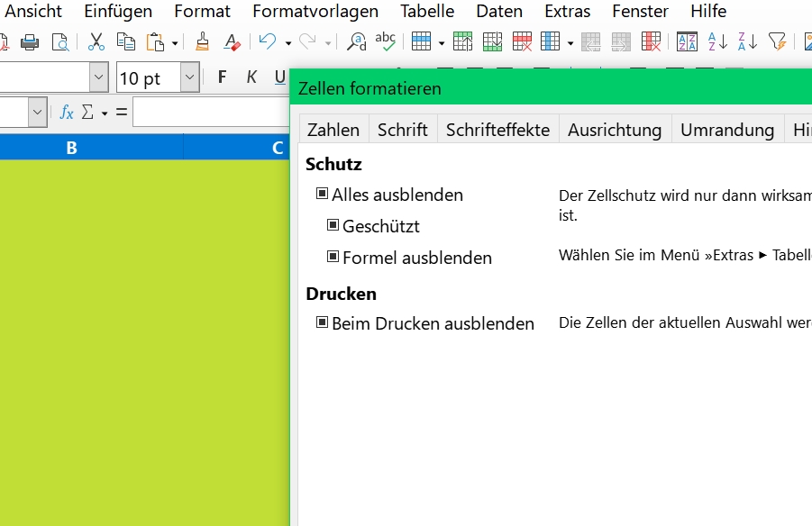Viewport: 812px width, 526px height.
Task: Switch to the Schrift tab
Action: coord(403,130)
